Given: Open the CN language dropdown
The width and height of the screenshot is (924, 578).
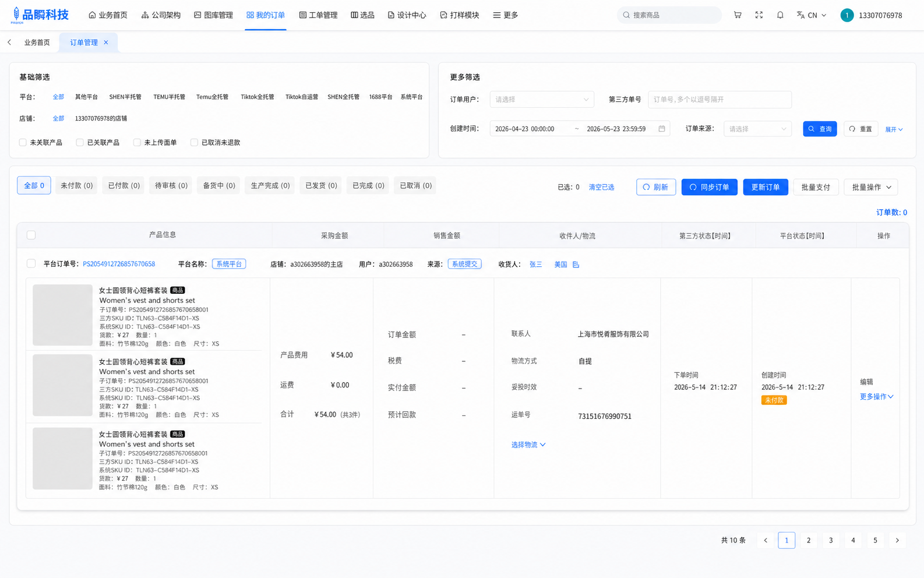Looking at the screenshot, I should coord(817,15).
